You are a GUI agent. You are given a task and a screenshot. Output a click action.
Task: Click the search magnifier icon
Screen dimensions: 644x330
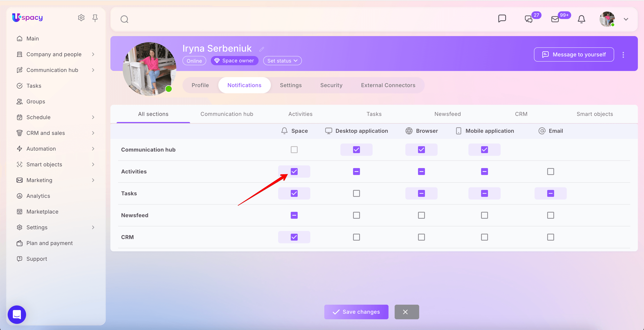click(x=124, y=19)
